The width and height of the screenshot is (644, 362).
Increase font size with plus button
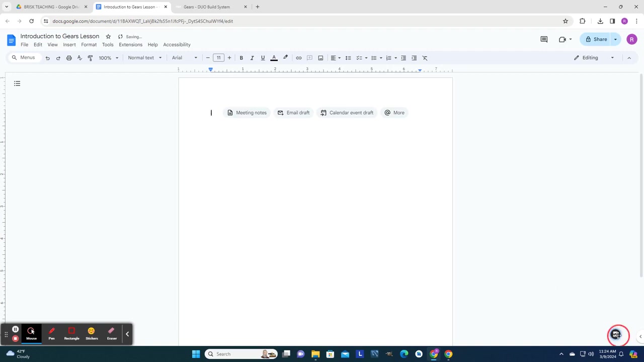pyautogui.click(x=229, y=58)
